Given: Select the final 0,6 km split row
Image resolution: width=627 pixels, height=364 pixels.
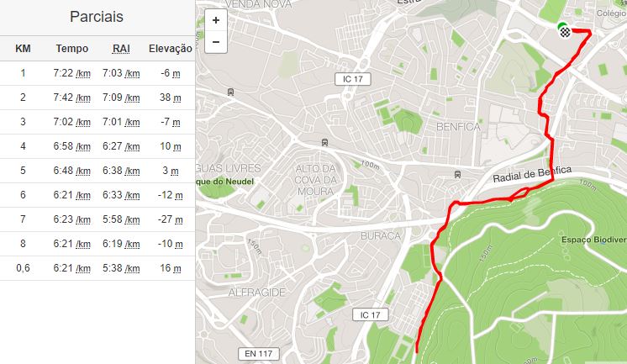Looking at the screenshot, I should [97, 268].
